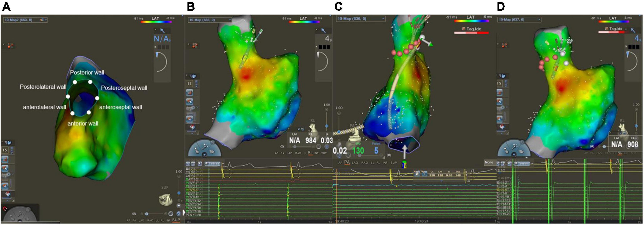The width and height of the screenshot is (644, 225).
Task: Click the anterior wall label in panel A
Action: coord(83,123)
